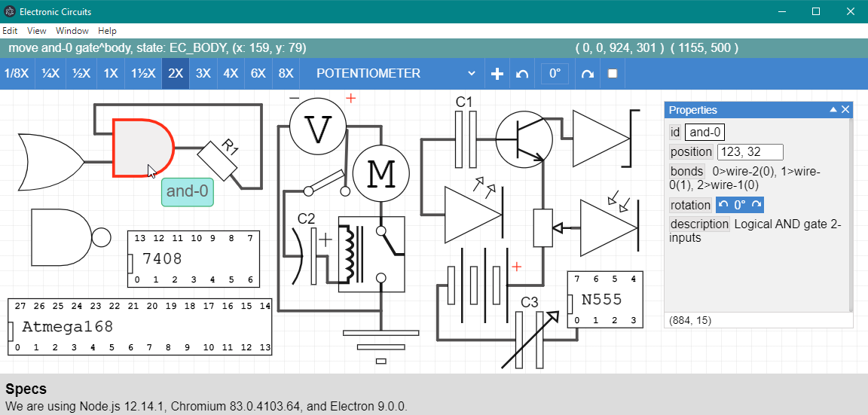Select the 7408 IC chip
This screenshot has height=415, width=868.
click(x=193, y=259)
